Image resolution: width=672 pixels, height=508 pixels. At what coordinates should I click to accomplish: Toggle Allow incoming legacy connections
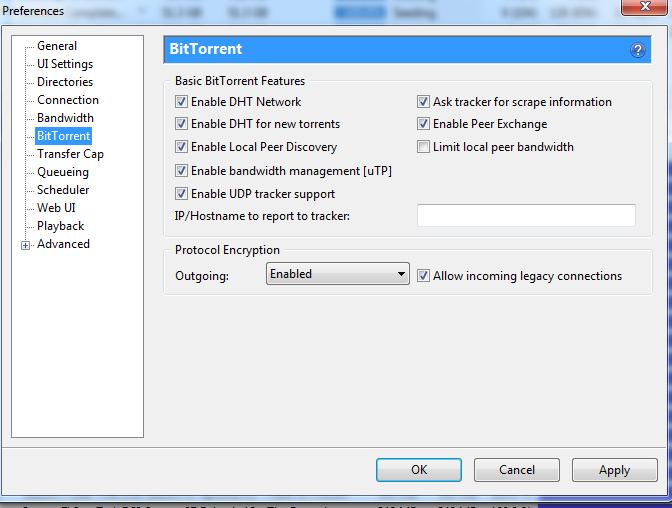click(x=423, y=276)
